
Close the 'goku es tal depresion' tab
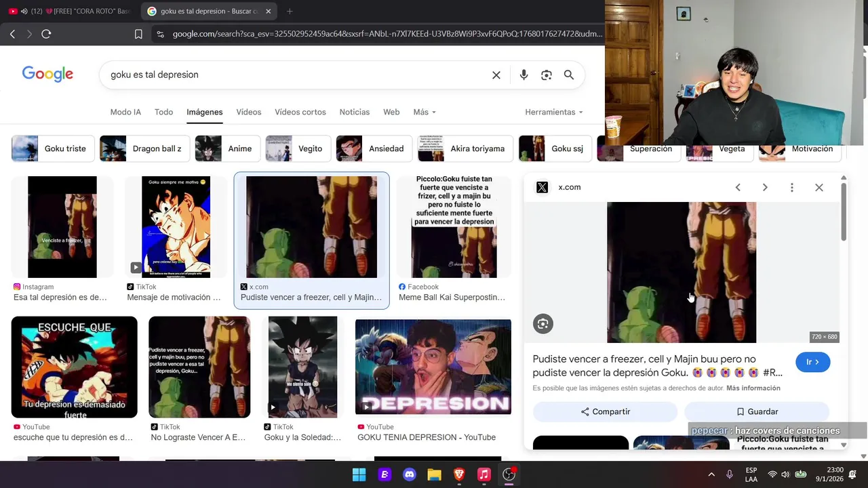(x=269, y=11)
